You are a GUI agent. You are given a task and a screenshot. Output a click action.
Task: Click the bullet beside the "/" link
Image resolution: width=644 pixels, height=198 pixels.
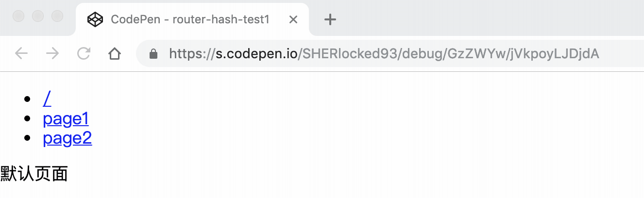[x=27, y=99]
